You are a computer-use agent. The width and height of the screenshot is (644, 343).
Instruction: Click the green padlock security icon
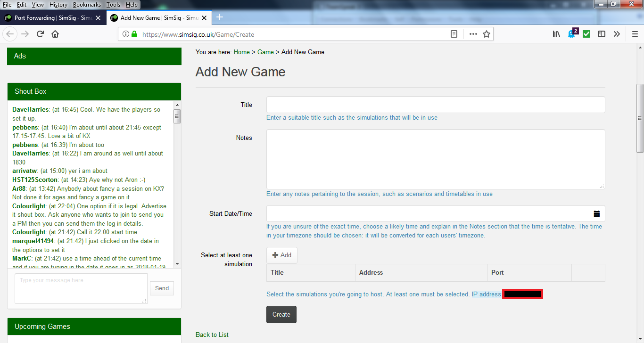coord(134,34)
